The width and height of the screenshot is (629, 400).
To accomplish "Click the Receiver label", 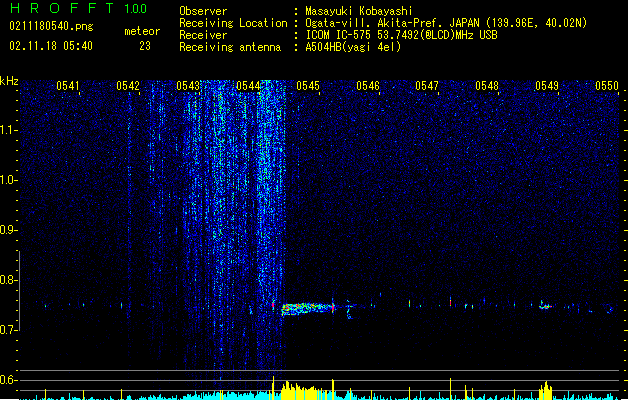I will coord(203,35).
